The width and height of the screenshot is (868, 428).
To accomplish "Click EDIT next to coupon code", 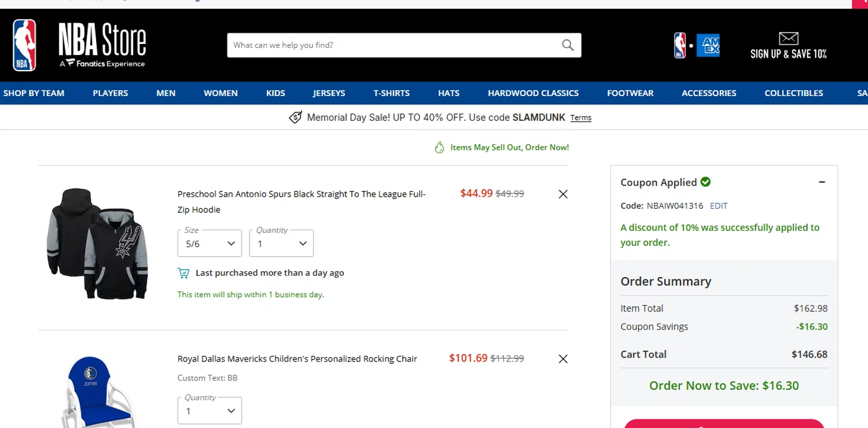I will pyautogui.click(x=719, y=206).
